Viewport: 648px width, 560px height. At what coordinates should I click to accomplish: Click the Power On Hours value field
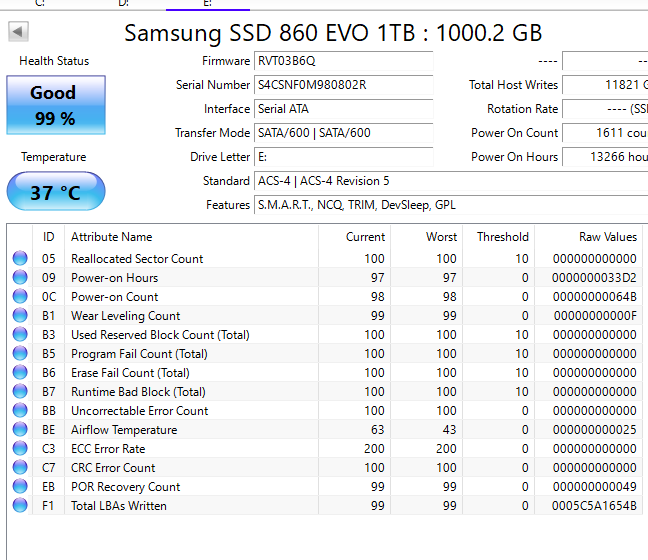(605, 157)
